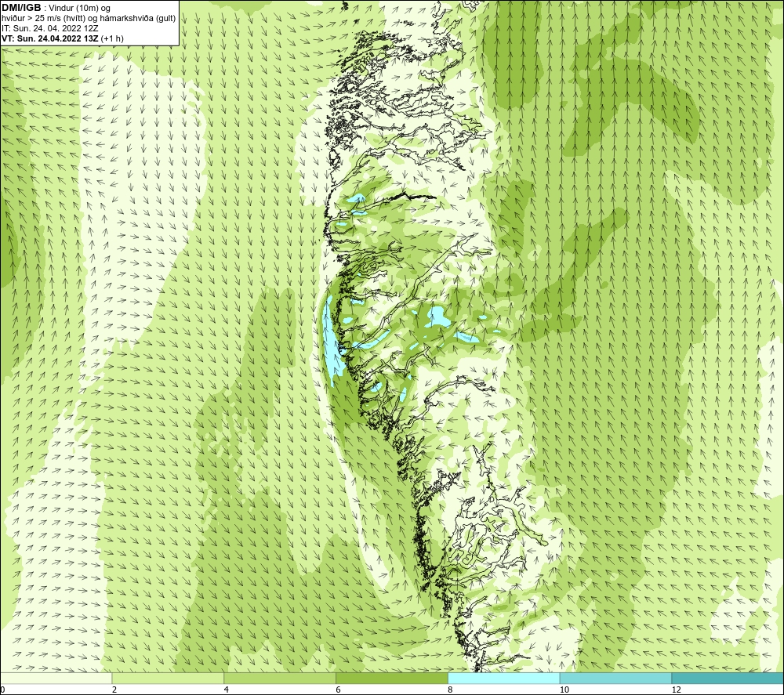Click the scale label '10'
The height and width of the screenshot is (695, 784).
[x=564, y=690]
